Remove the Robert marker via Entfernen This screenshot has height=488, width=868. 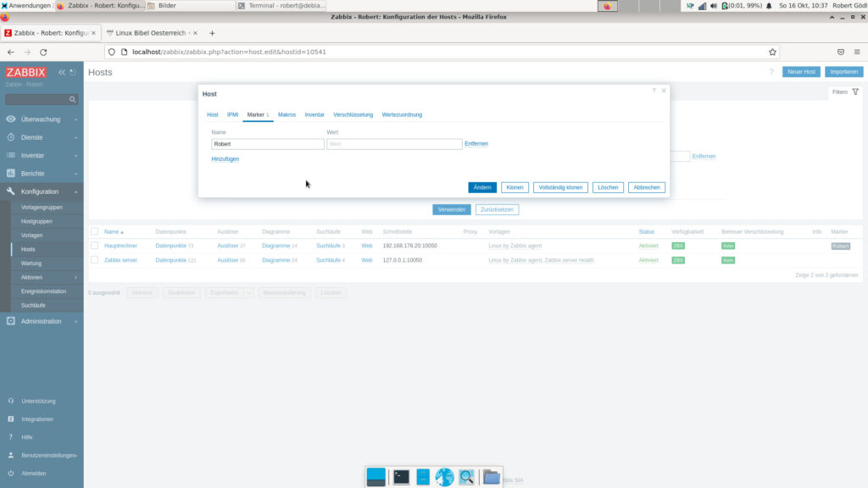[476, 144]
